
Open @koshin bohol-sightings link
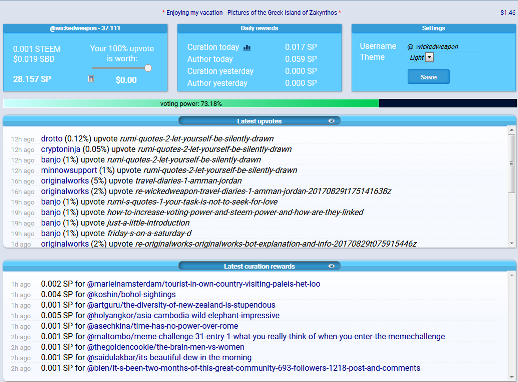131,295
